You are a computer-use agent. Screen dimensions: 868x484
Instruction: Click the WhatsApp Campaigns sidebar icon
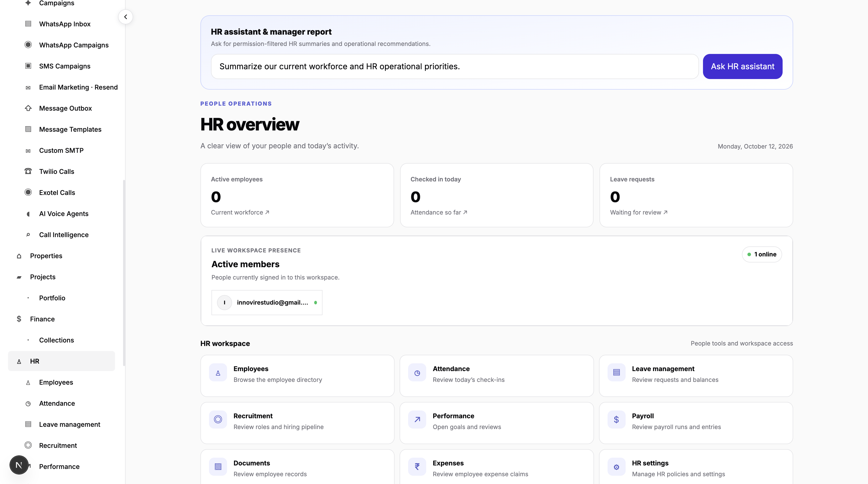click(x=28, y=45)
